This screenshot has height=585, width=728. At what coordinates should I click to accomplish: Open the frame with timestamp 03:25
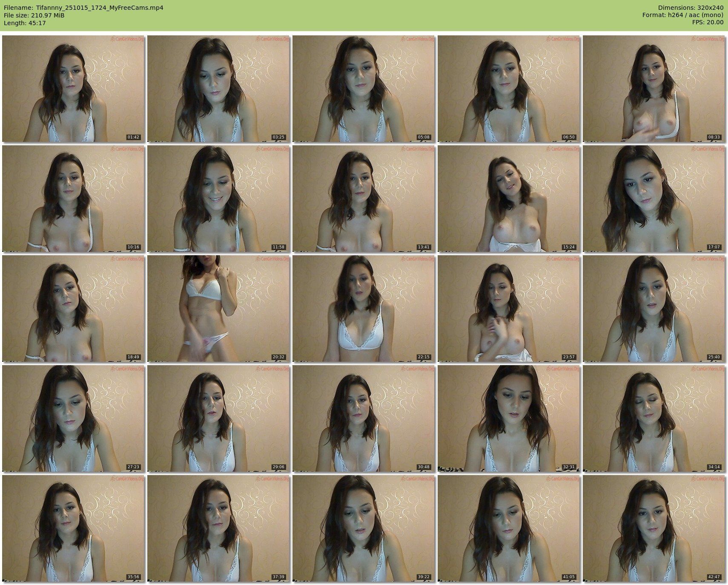218,89
